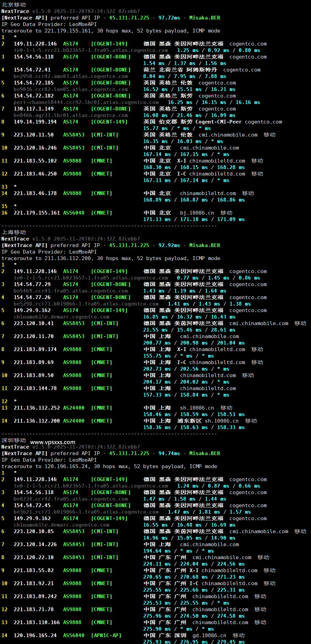Click hostname 'be3621.rcr71.b019066-1.fra05.atlas.cogentco.com'
Image resolution: width=311 pixels, height=644 pixels.
(x=86, y=512)
